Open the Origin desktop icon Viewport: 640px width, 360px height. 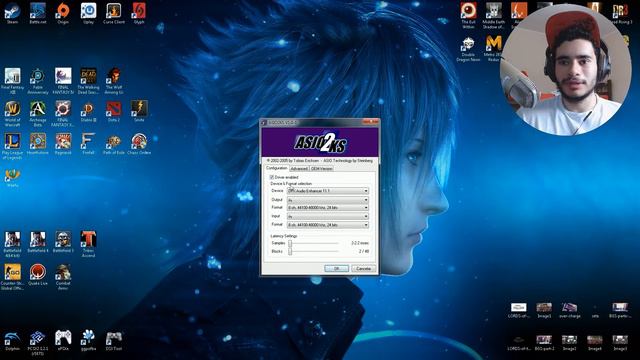tap(63, 13)
